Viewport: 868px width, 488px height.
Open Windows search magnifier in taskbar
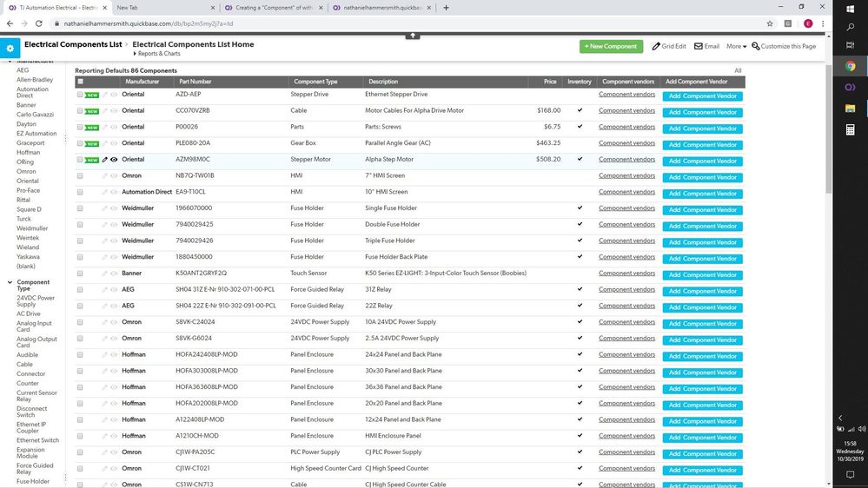851,27
